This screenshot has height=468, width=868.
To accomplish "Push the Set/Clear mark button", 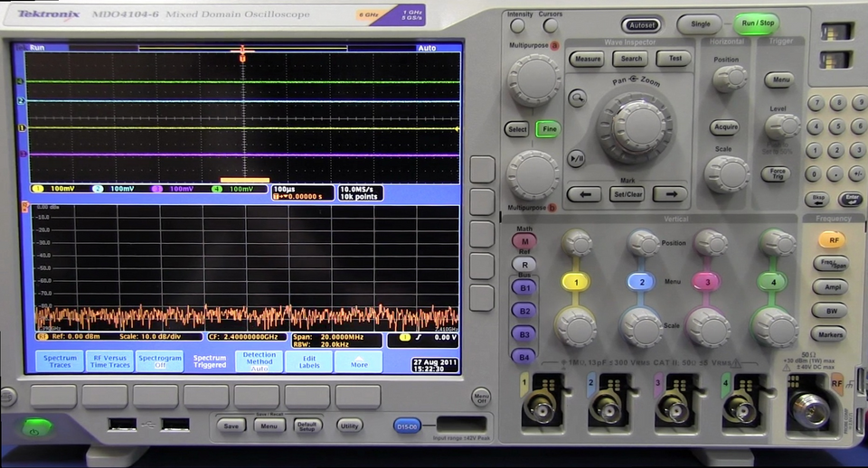I will tap(627, 194).
